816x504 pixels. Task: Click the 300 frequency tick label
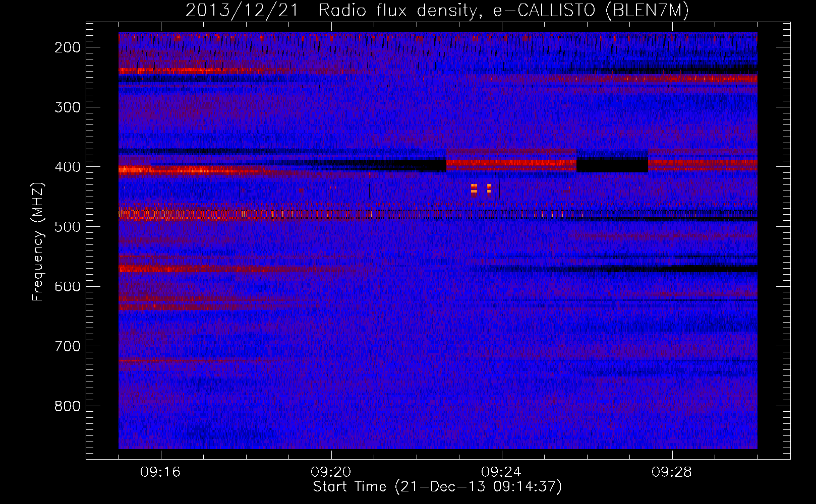coord(67,107)
